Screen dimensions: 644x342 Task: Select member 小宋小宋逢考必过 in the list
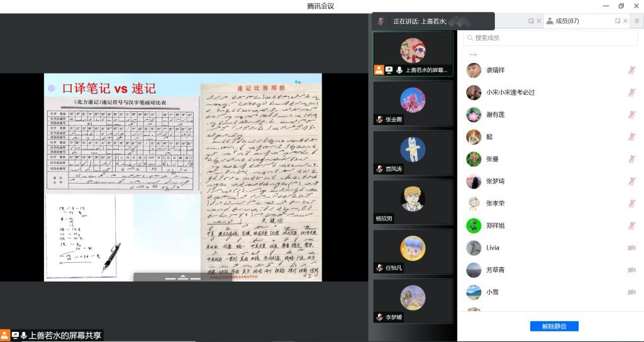point(509,92)
